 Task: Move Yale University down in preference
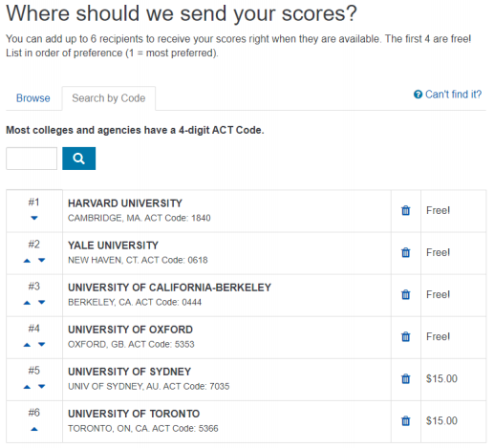click(42, 260)
